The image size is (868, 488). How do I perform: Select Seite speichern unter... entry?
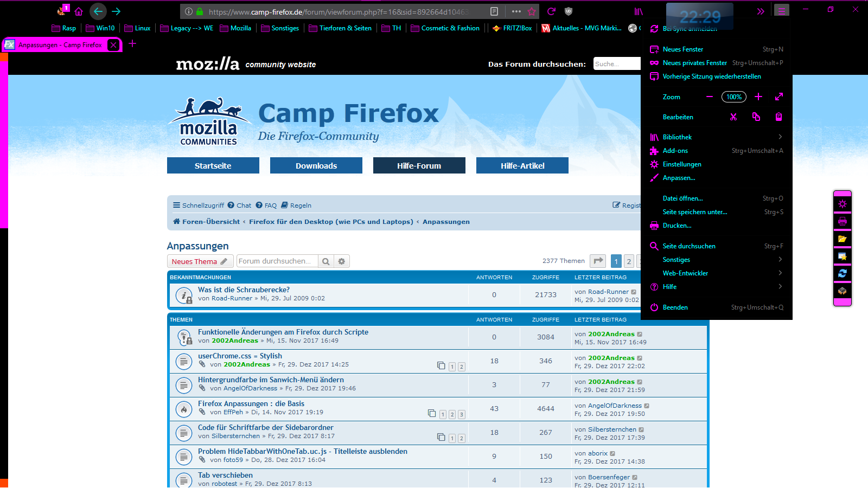point(717,212)
